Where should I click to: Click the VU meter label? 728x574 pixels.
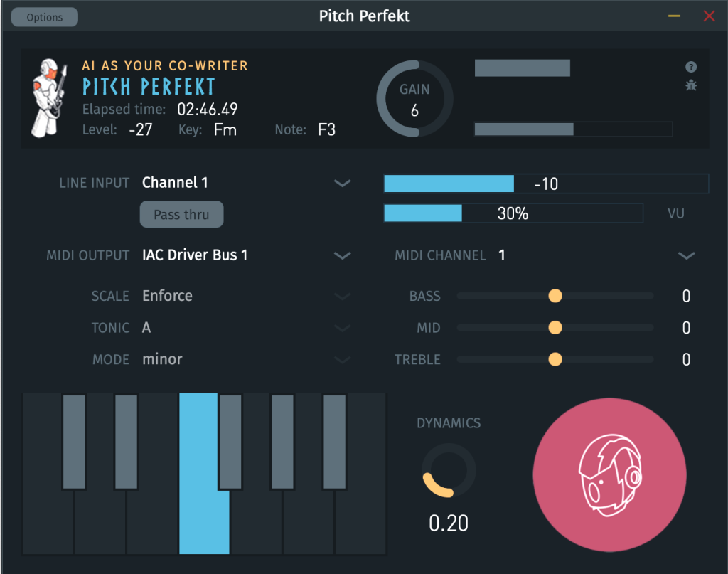click(x=676, y=213)
